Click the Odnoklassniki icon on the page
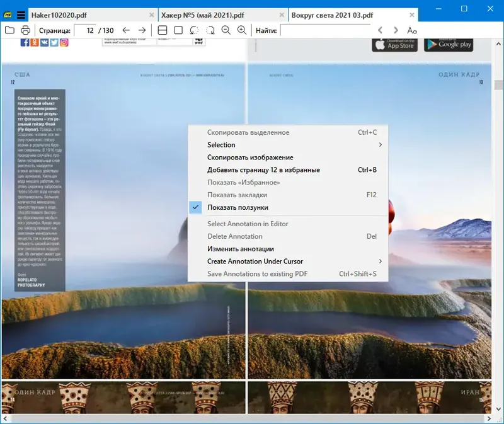The image size is (504, 424). [x=35, y=42]
